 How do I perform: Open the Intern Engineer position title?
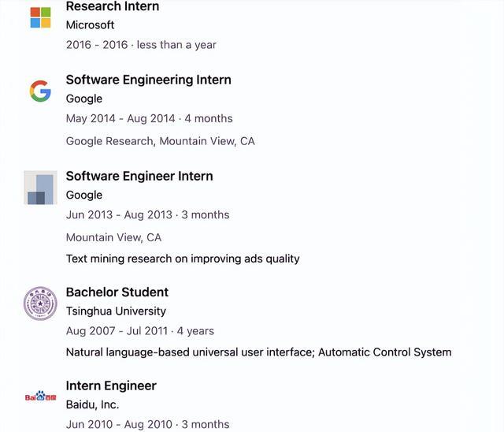(111, 385)
